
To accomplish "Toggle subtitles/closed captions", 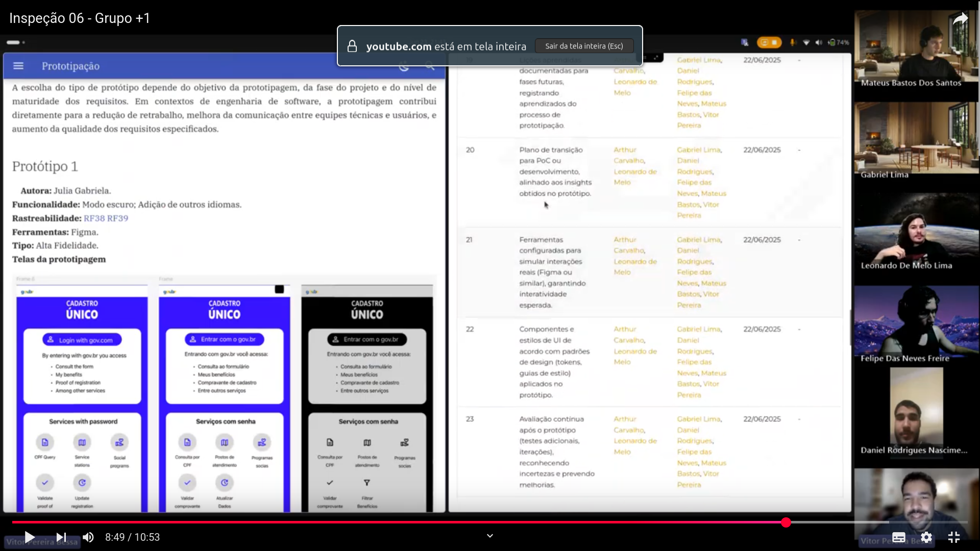I will pos(899,537).
